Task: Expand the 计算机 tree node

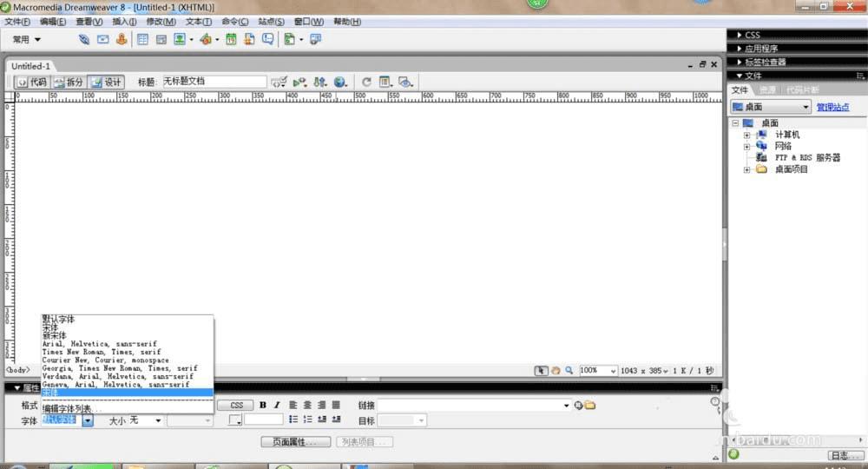Action: coord(746,135)
